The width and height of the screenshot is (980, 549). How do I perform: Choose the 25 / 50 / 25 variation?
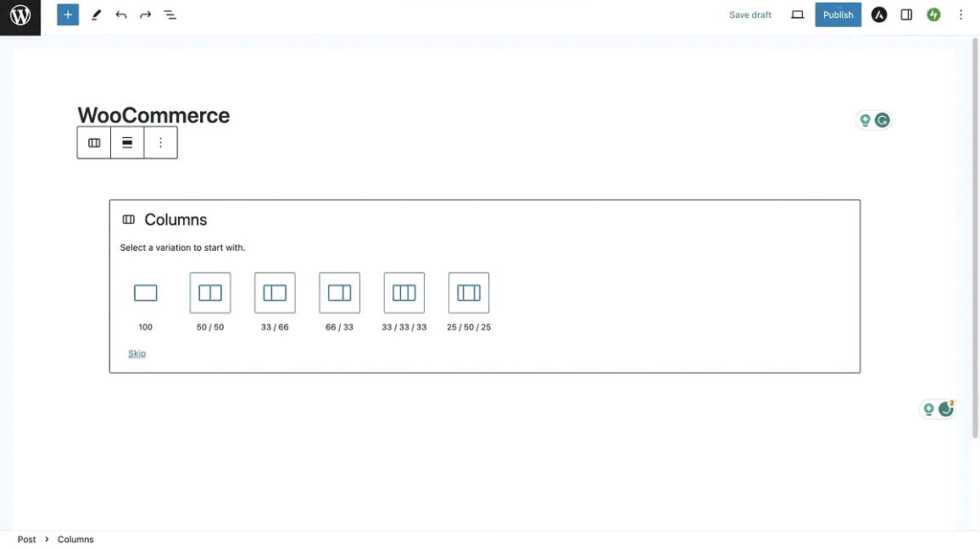[469, 293]
